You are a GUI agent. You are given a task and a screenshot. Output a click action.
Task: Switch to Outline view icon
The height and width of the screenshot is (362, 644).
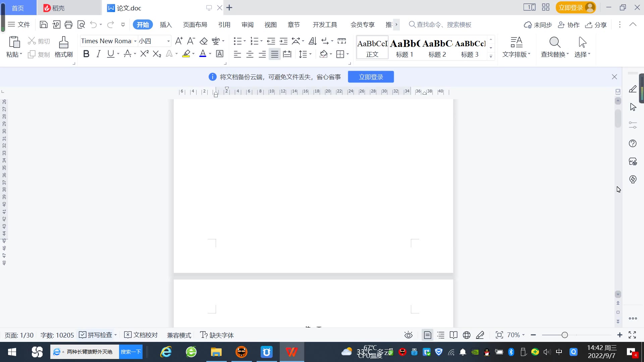(441, 335)
